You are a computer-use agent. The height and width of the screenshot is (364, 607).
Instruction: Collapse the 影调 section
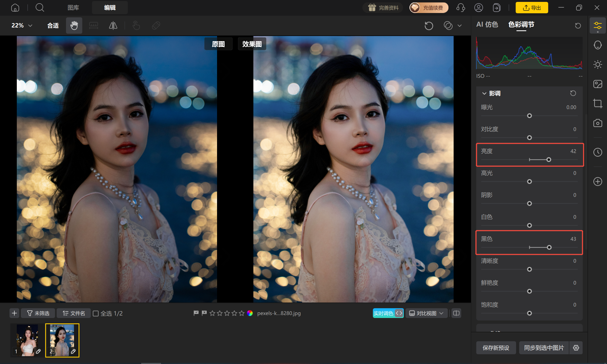coord(484,93)
